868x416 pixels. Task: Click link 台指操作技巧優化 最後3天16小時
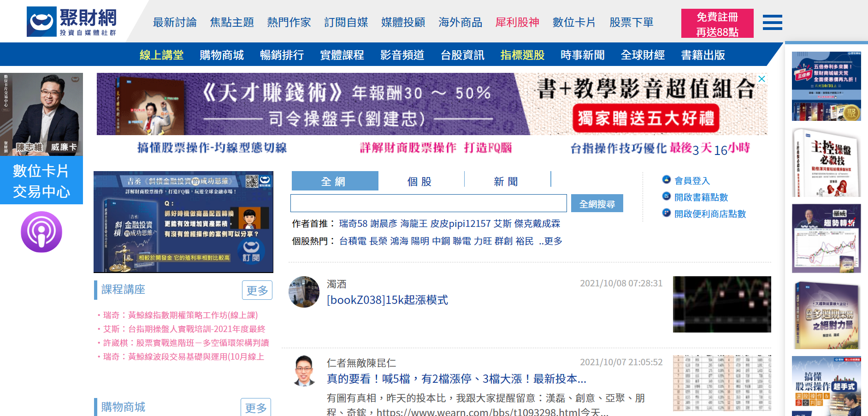click(x=660, y=148)
